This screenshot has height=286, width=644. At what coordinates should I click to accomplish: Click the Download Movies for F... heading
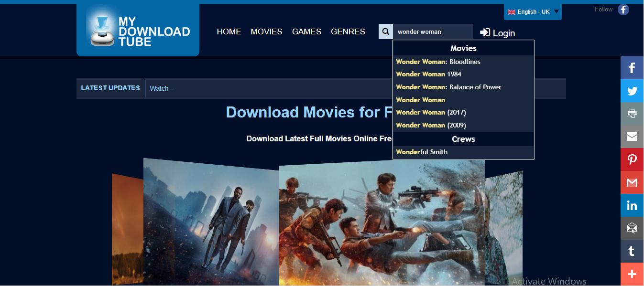[x=309, y=112]
